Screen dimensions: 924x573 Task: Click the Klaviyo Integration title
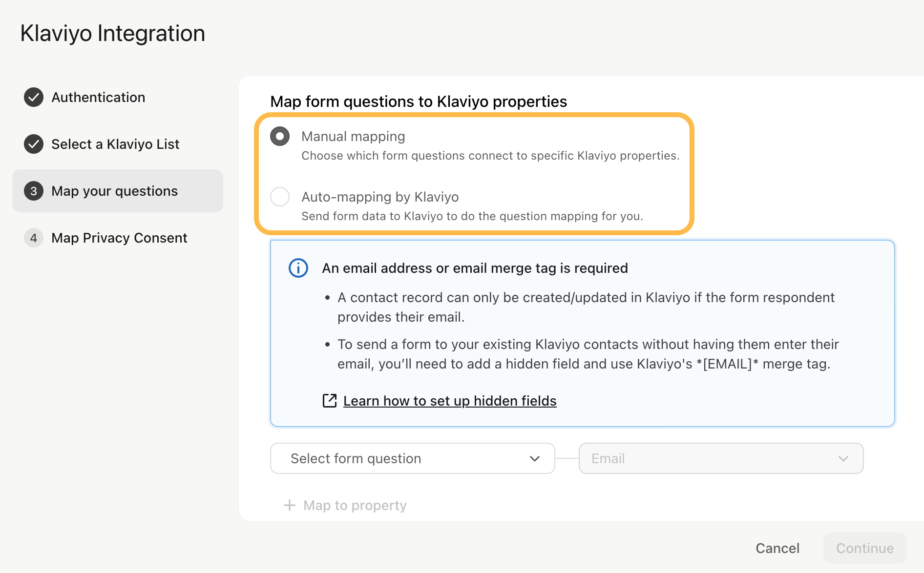(x=112, y=33)
